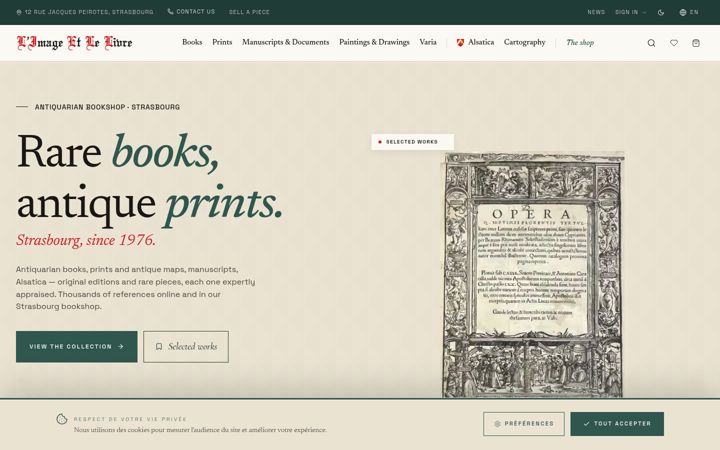Click the L'Image Et Le Livre logo
Viewport: 720px width, 450px height.
point(74,43)
